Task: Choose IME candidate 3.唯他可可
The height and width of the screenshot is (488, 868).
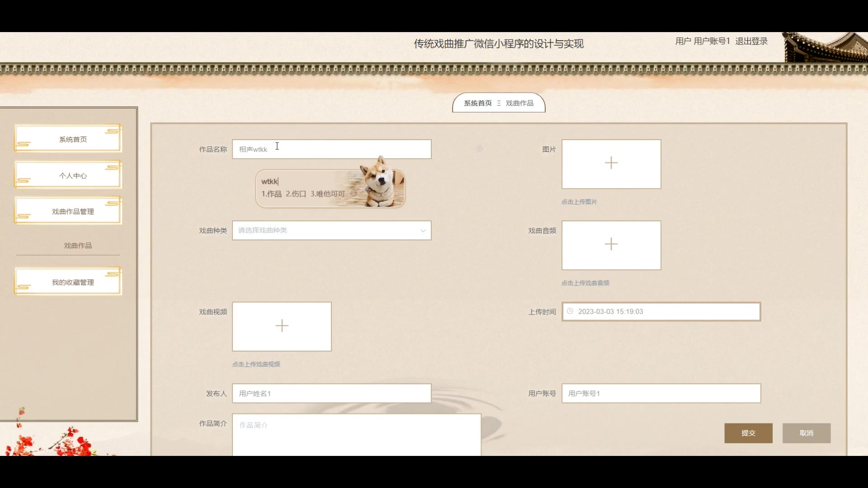Action: pyautogui.click(x=328, y=194)
